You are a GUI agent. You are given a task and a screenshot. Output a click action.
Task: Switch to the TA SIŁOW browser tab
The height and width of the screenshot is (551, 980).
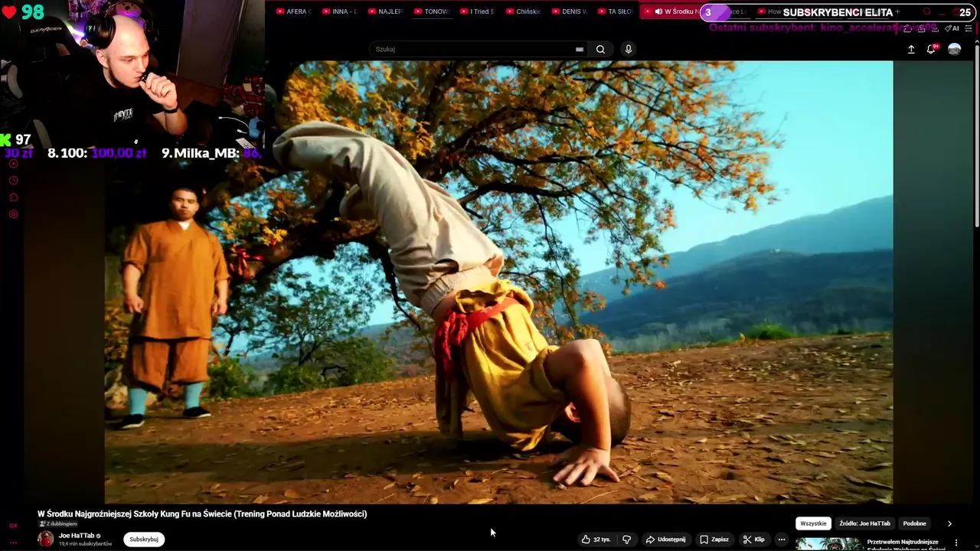(x=615, y=11)
